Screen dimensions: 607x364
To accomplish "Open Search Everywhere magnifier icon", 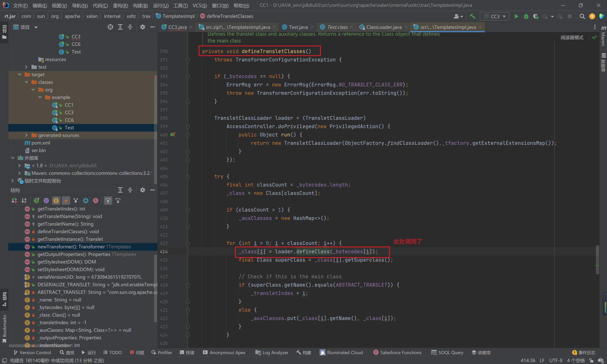I will click(582, 16).
